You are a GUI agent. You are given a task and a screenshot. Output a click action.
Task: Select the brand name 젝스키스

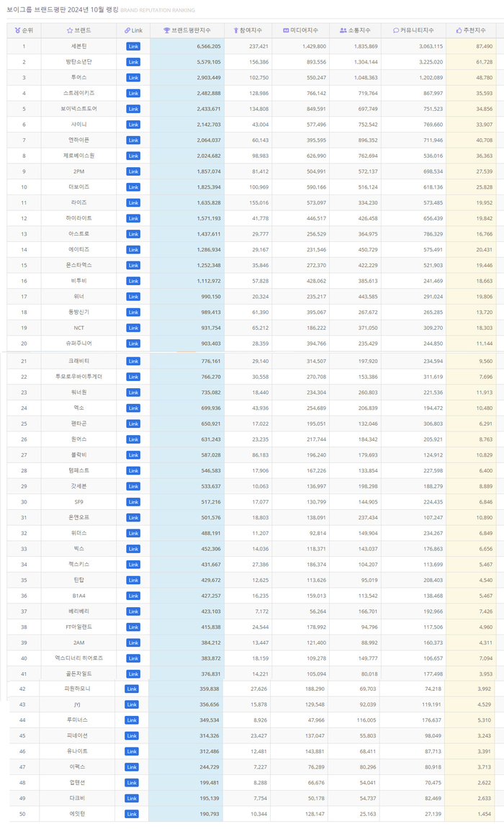pos(78,565)
